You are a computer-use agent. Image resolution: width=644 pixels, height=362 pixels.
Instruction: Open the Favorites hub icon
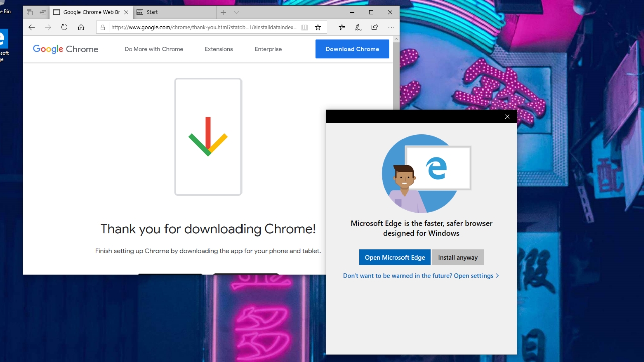tap(342, 27)
